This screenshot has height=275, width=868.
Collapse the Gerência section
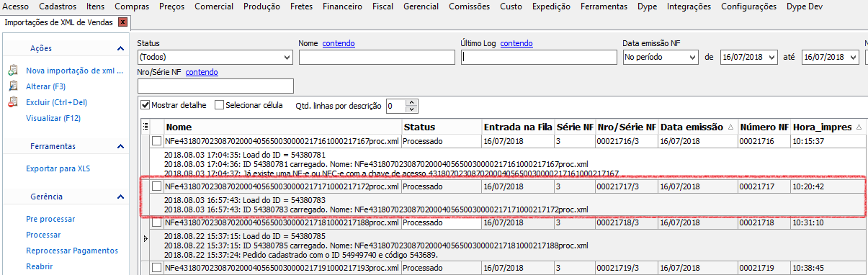coord(121,197)
